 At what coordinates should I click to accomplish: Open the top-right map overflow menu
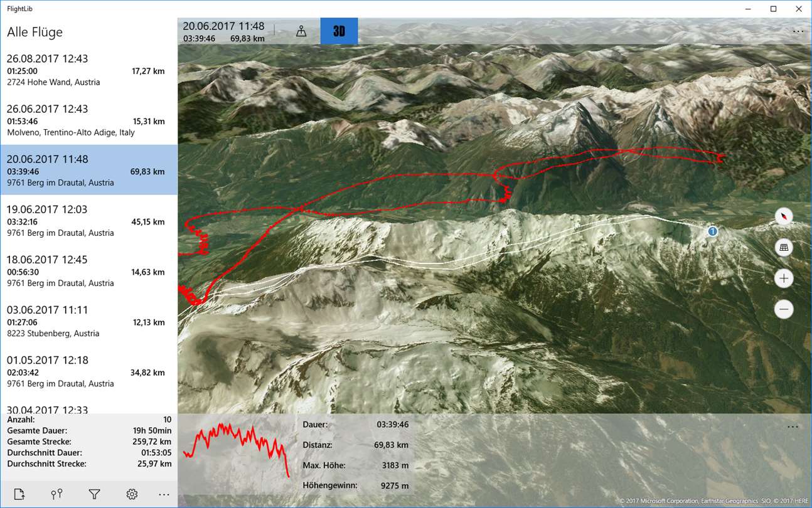tap(798, 31)
